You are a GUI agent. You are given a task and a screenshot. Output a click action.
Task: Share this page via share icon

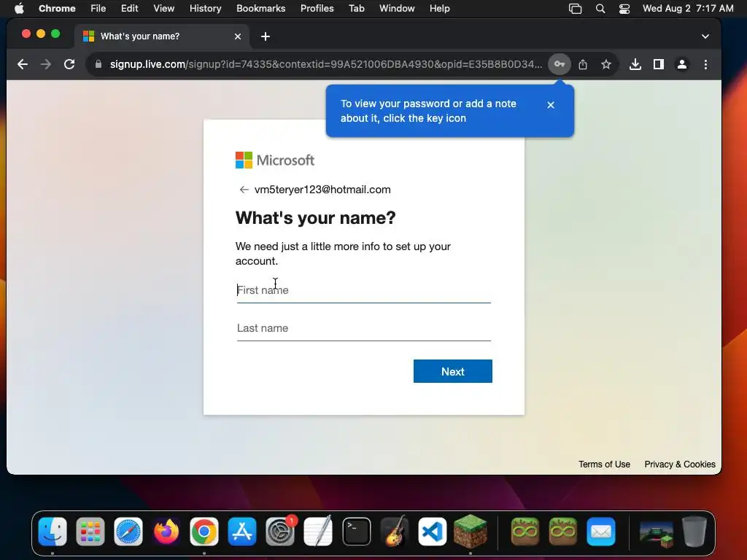[583, 64]
